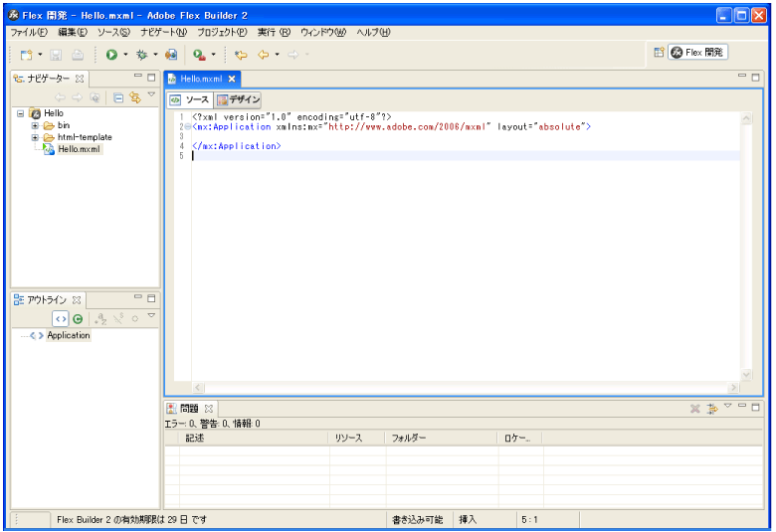Toggle alphabetical sort in Outline toolbar
The height and width of the screenshot is (532, 776).
pos(100,319)
